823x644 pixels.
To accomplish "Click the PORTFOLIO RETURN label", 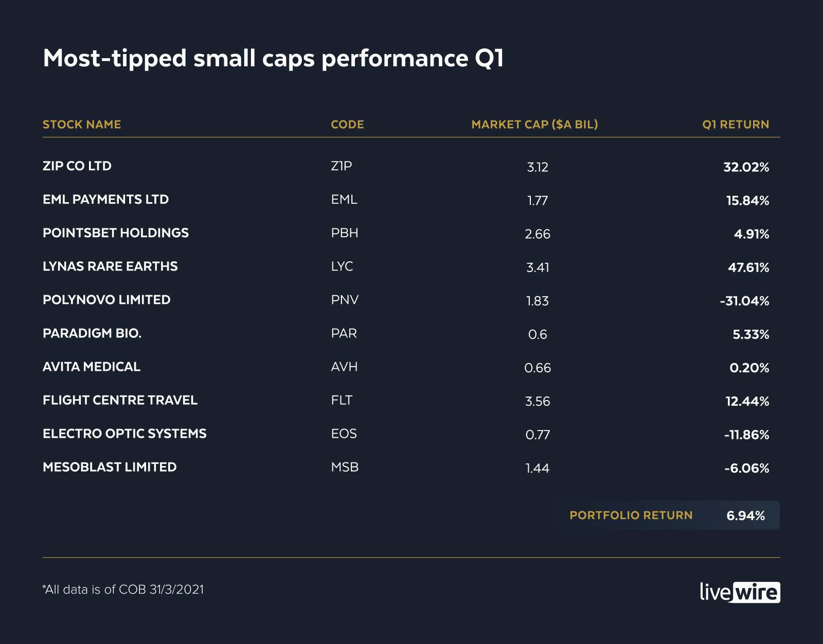I will [x=631, y=515].
